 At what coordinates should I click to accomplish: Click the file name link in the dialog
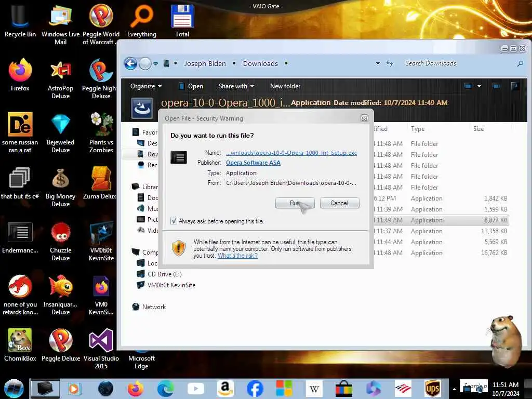click(291, 153)
